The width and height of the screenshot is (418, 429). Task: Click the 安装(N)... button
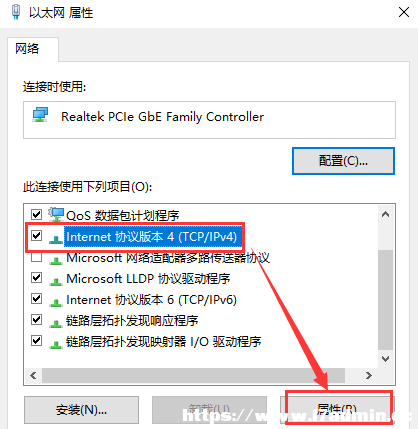81,410
